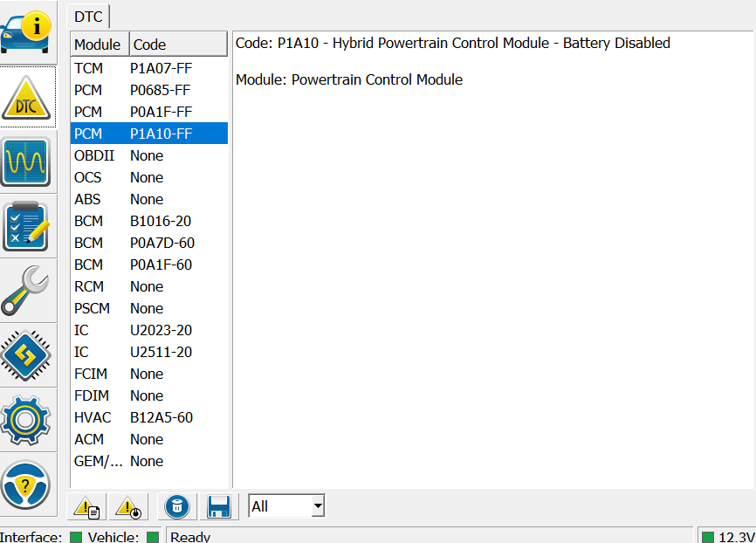The height and width of the screenshot is (543, 756).
Task: Save DTC list with floppy disk icon
Action: pos(219,506)
